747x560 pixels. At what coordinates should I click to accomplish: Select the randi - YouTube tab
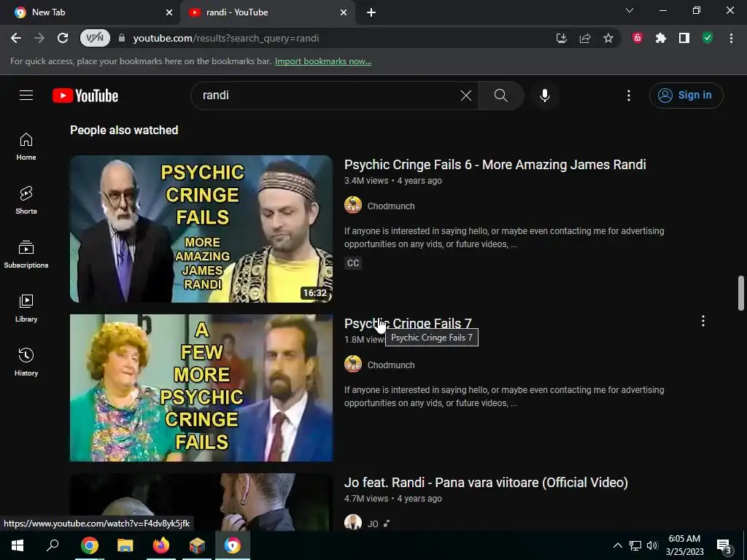coord(267,12)
